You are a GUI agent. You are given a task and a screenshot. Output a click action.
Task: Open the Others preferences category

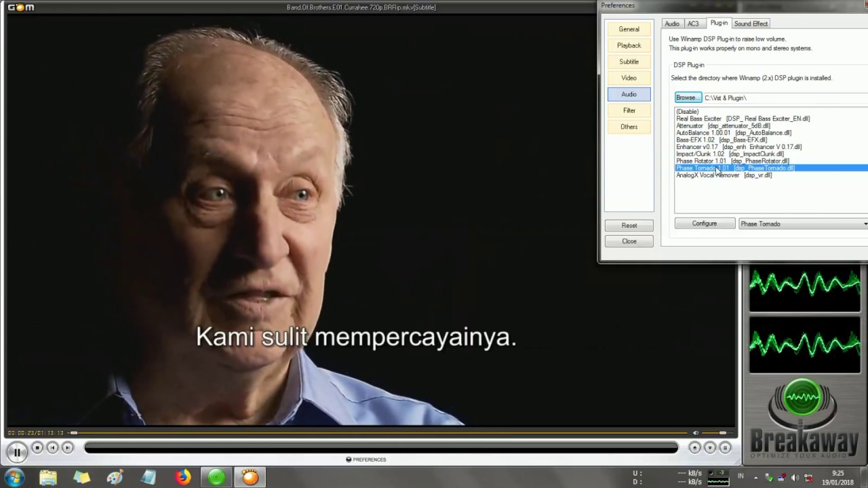click(x=629, y=127)
